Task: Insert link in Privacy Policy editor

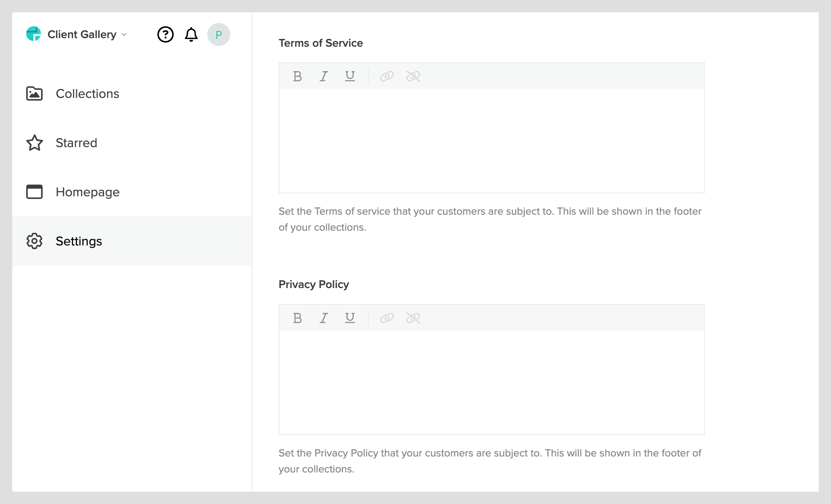Action: click(x=387, y=318)
